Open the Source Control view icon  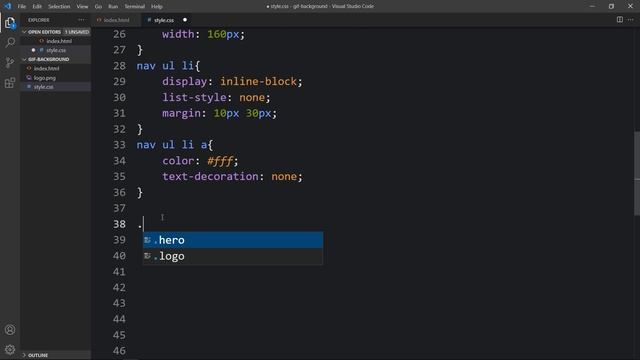tap(10, 62)
